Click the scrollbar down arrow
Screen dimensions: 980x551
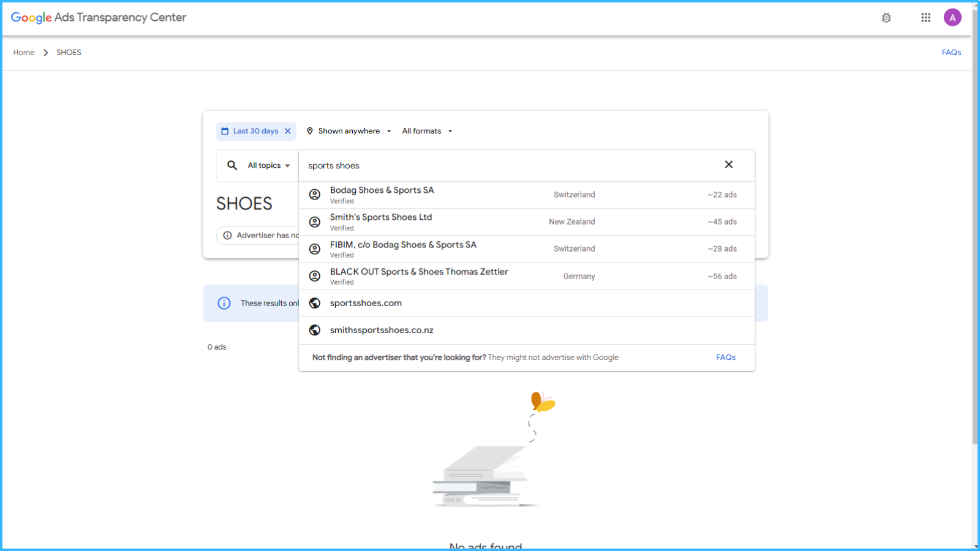point(975,545)
